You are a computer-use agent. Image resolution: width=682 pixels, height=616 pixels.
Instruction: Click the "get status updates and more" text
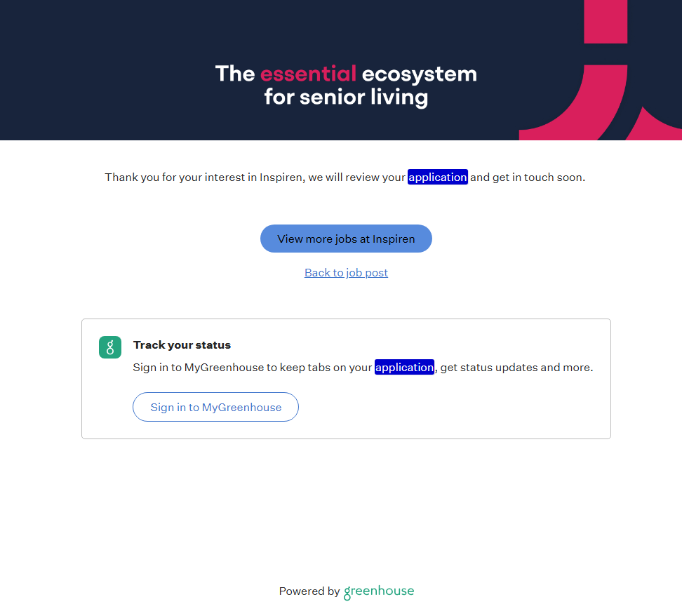pos(516,368)
